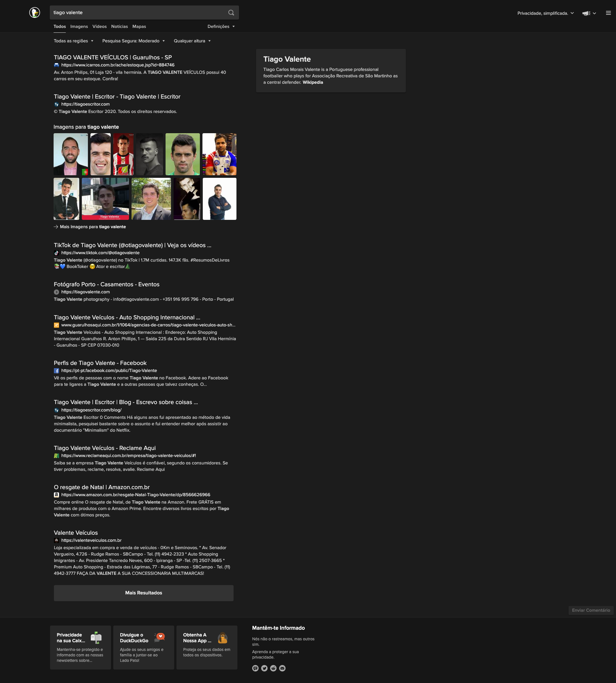This screenshot has width=616, height=683.
Task: Click the magnifying glass search icon
Action: (231, 13)
